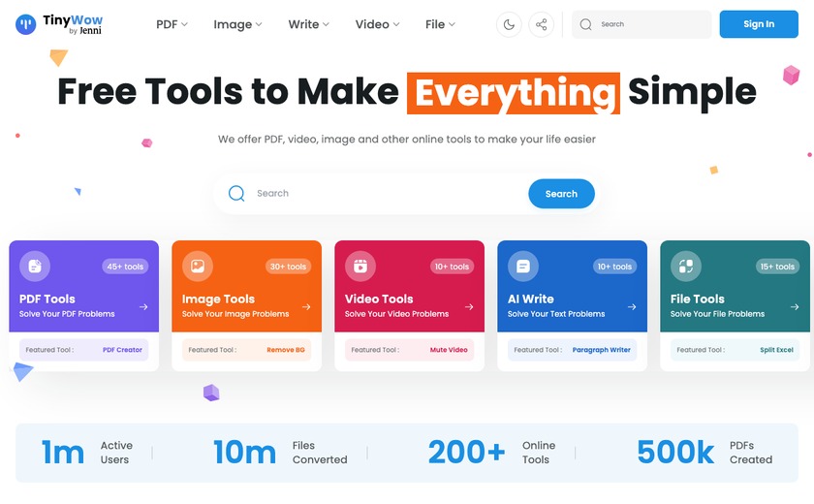Click arrow on AI Write card
Image resolution: width=814 pixels, height=504 pixels.
[632, 306]
